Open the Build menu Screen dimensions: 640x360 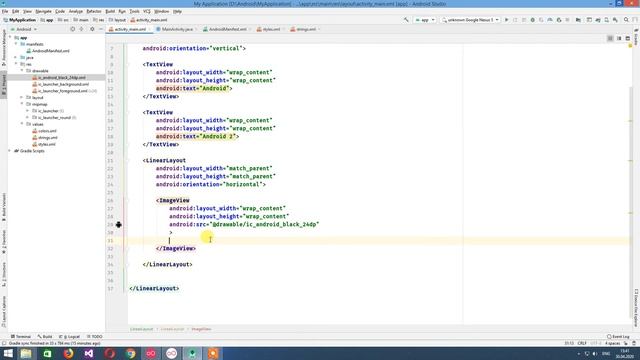(x=110, y=11)
